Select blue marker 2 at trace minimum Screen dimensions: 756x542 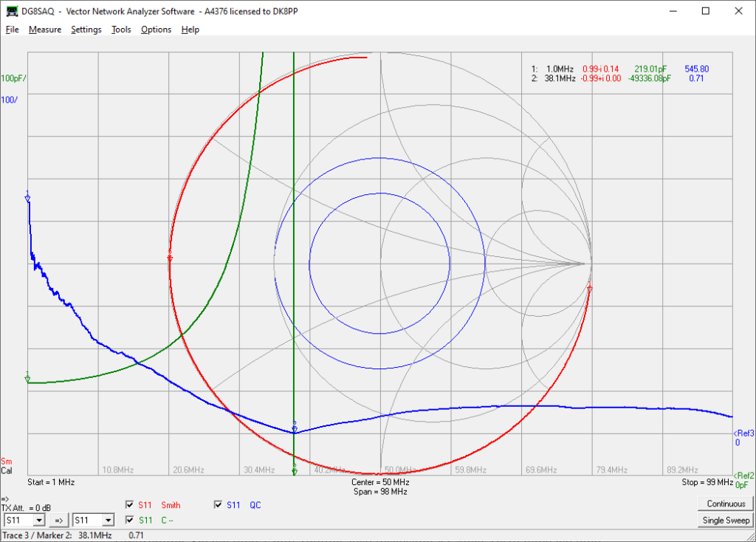tap(295, 428)
